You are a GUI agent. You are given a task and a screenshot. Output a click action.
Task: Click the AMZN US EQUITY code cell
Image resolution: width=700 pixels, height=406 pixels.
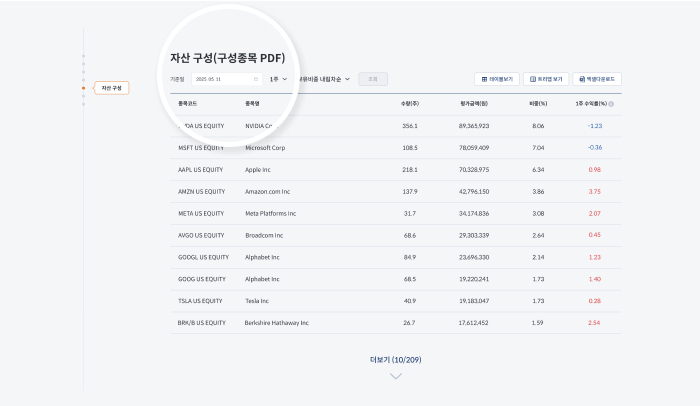[201, 192]
